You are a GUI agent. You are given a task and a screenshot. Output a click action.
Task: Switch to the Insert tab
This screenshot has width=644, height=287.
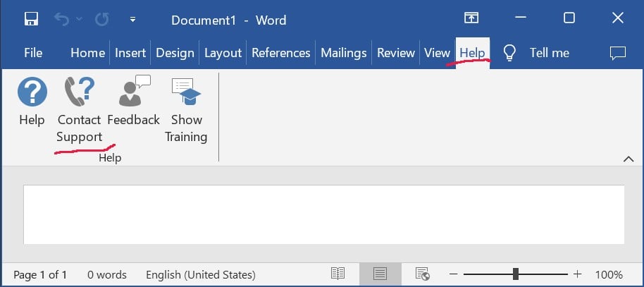130,53
